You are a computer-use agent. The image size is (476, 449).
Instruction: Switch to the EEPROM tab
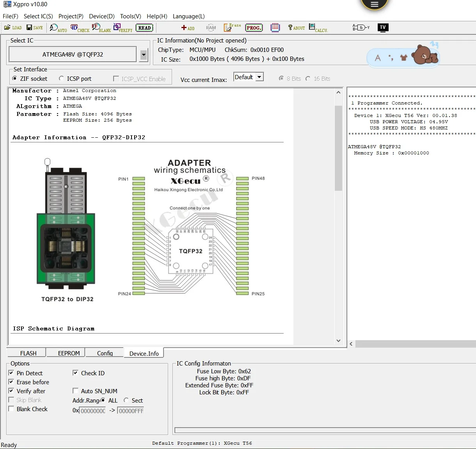(x=69, y=353)
